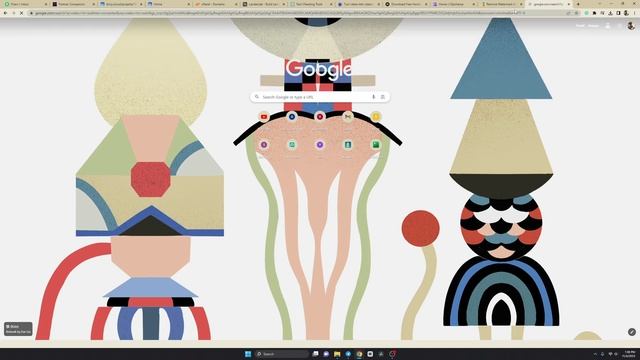Click the taskbar clock and date
The width and height of the screenshot is (640, 360).
pyautogui.click(x=629, y=354)
